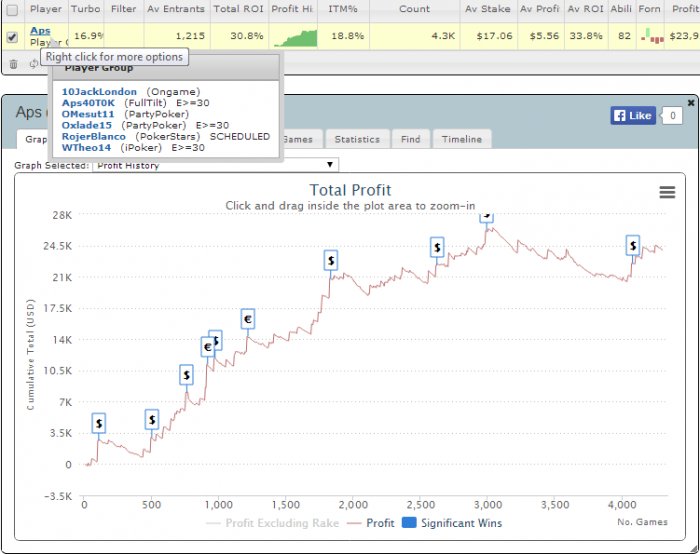Toggle the select-all checkbox in table header
The image size is (700, 554).
[13, 9]
